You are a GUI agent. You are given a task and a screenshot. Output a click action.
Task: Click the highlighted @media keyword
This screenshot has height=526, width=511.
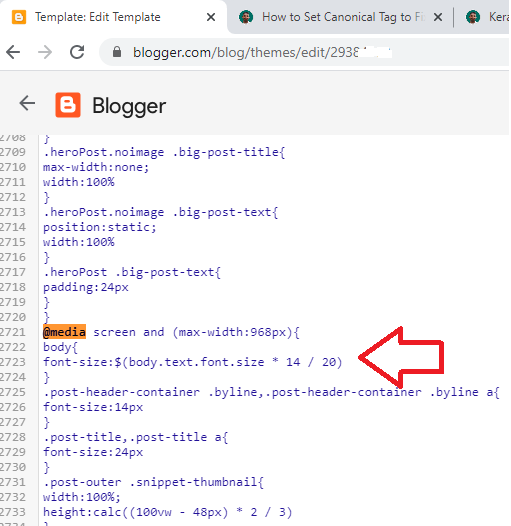64,332
